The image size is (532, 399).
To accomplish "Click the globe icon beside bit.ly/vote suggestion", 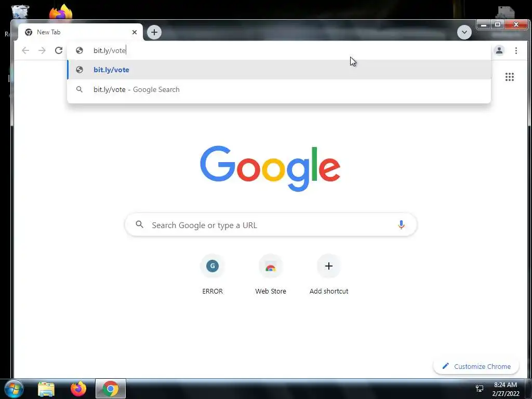I will click(79, 70).
